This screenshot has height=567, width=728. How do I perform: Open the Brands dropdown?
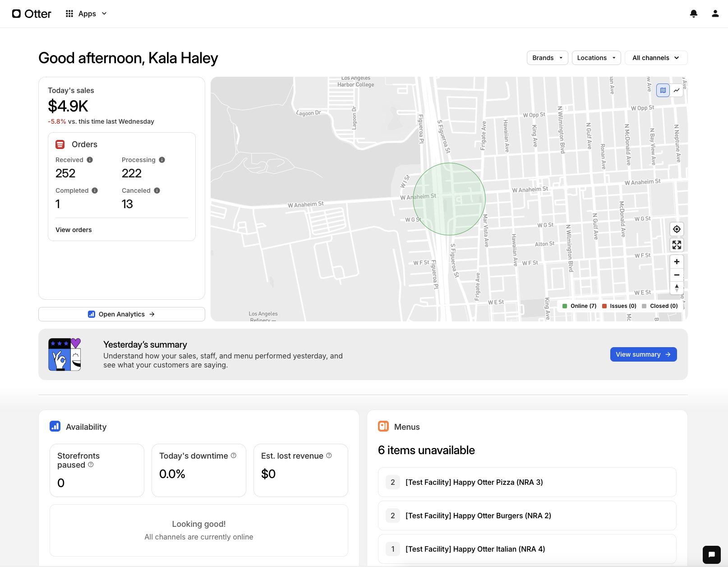coord(547,58)
